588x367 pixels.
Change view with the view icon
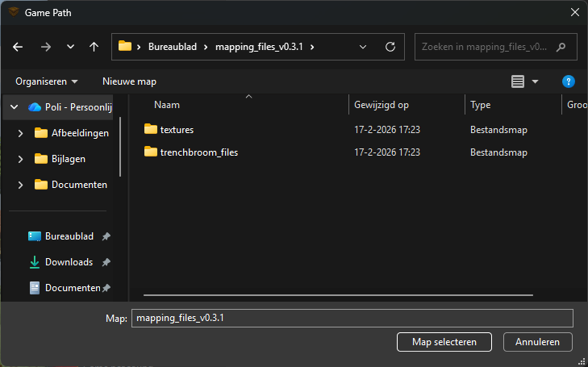518,81
